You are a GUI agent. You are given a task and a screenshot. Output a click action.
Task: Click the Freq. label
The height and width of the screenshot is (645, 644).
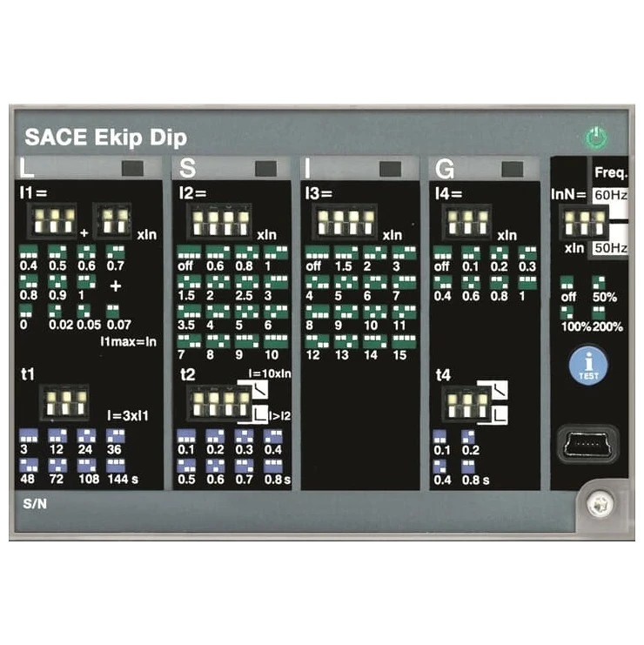pos(611,172)
